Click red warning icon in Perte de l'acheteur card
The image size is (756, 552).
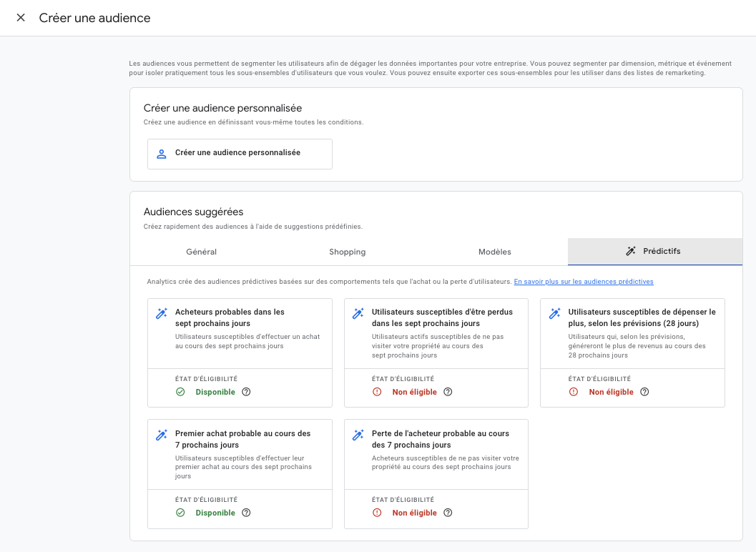coord(377,513)
